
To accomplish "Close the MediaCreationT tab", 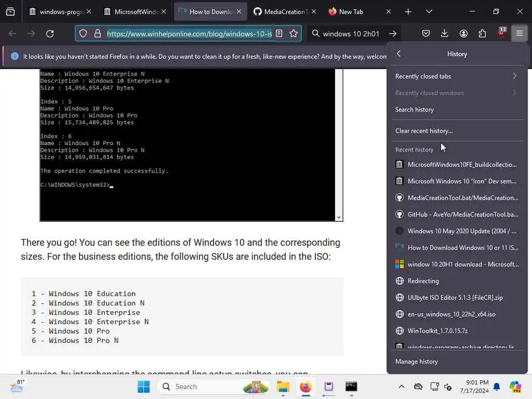I will click(x=314, y=12).
